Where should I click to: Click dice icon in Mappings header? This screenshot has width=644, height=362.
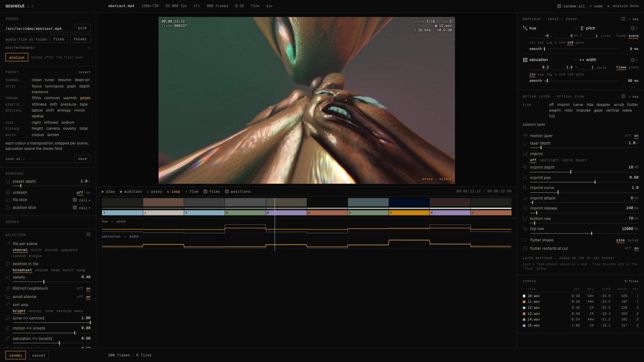(x=623, y=19)
